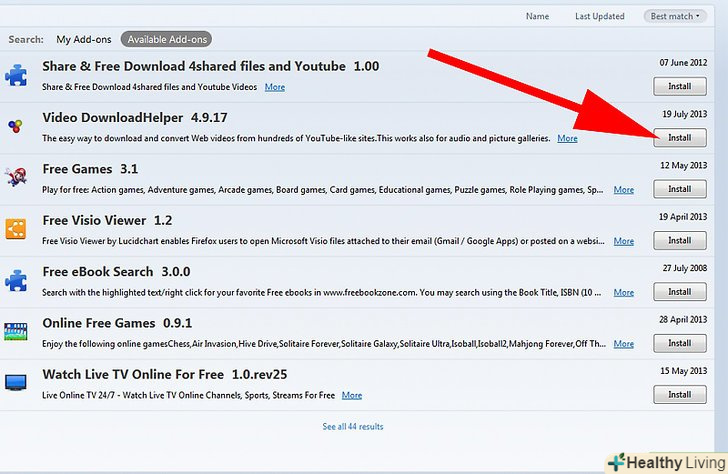Image resolution: width=728 pixels, height=474 pixels.
Task: Click the orange Free Visio Viewer icon
Action: [16, 228]
